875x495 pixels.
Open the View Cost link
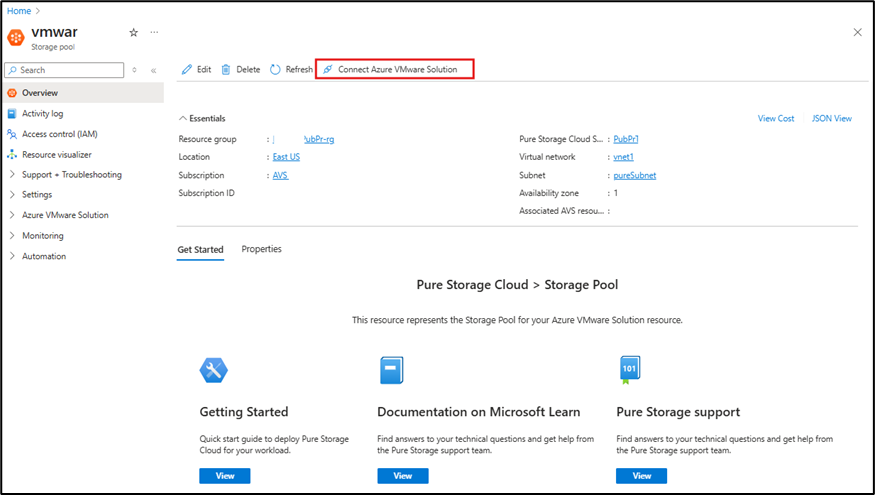point(776,118)
